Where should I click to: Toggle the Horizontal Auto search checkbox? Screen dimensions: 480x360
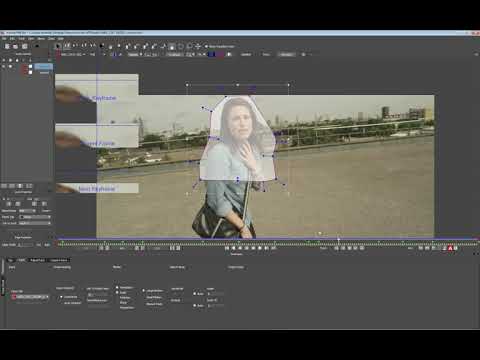tap(195, 294)
